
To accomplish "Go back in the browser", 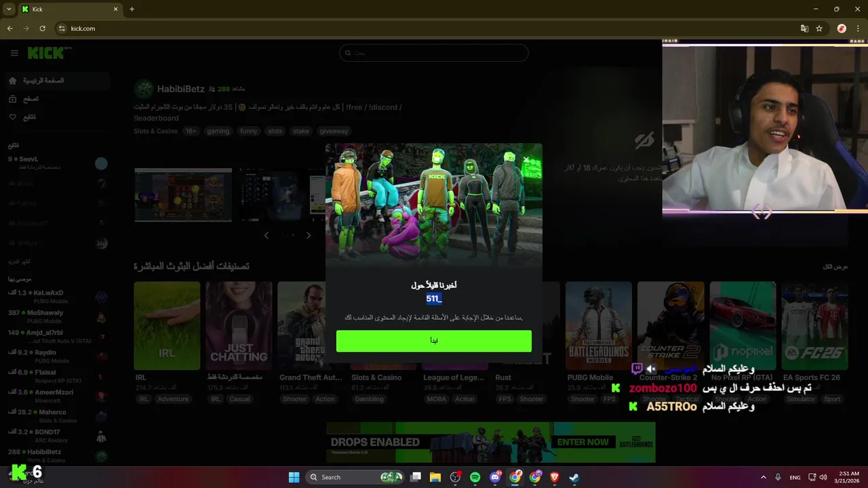I will (x=9, y=28).
